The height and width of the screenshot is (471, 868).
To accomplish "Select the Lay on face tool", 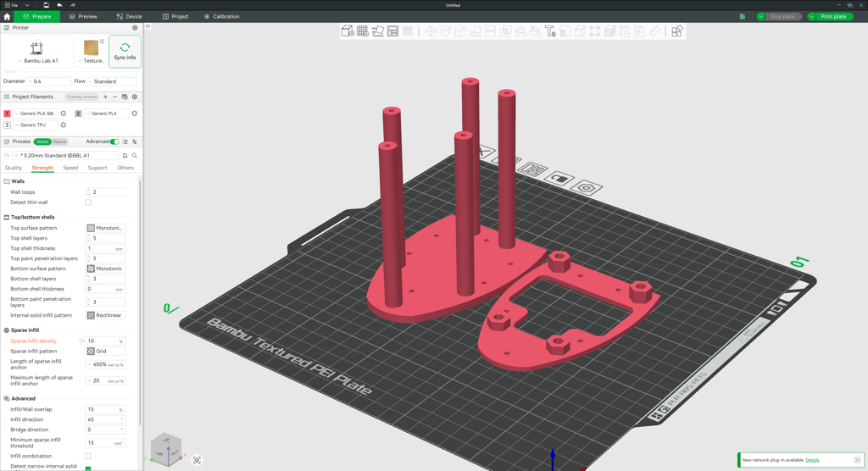I will point(475,31).
